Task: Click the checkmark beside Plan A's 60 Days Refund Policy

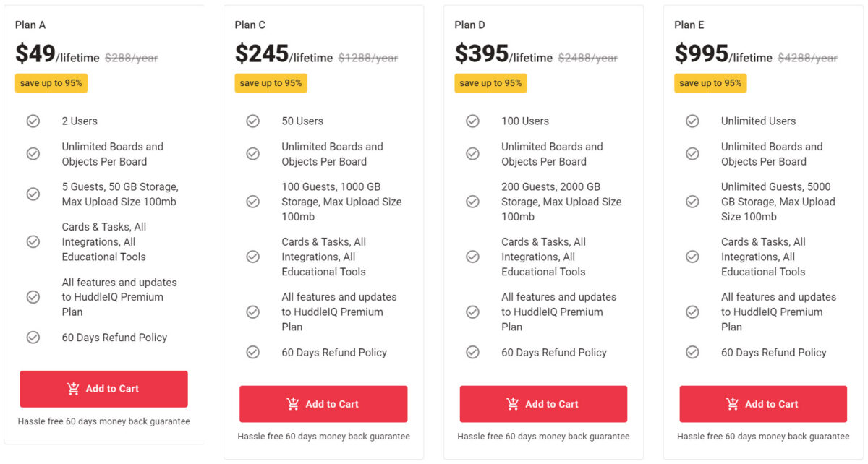Action: pyautogui.click(x=33, y=338)
